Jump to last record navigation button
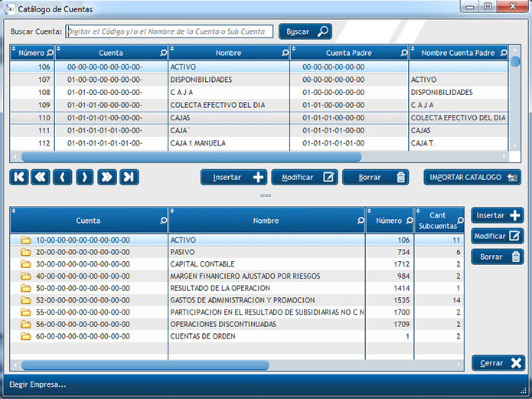The width and height of the screenshot is (532, 399). (129, 177)
